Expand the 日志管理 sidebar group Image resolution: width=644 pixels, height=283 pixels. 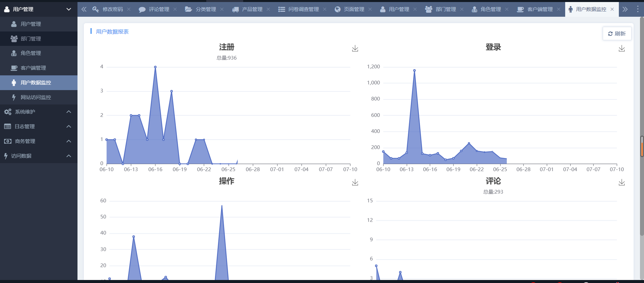[39, 127]
